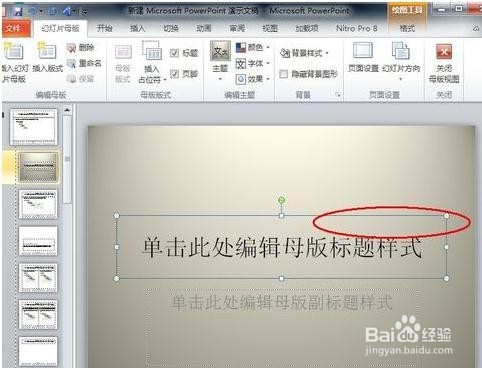
Task: Click the top-left corner handle of title box
Action: pos(117,216)
